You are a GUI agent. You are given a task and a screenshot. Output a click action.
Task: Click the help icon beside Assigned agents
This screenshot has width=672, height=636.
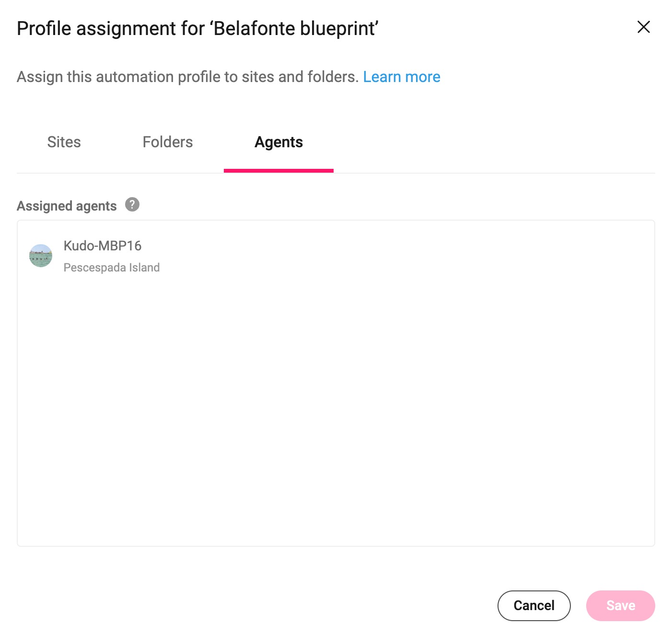coord(132,204)
